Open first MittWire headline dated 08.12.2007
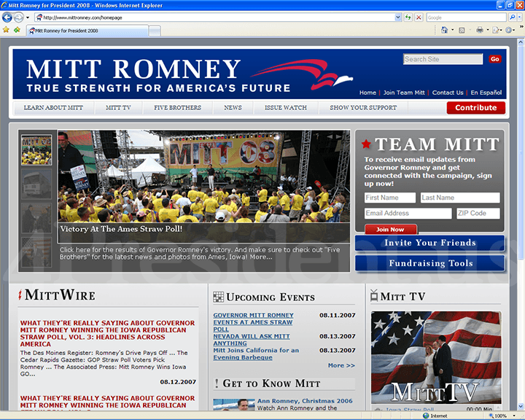The width and height of the screenshot is (525, 420). point(107,333)
